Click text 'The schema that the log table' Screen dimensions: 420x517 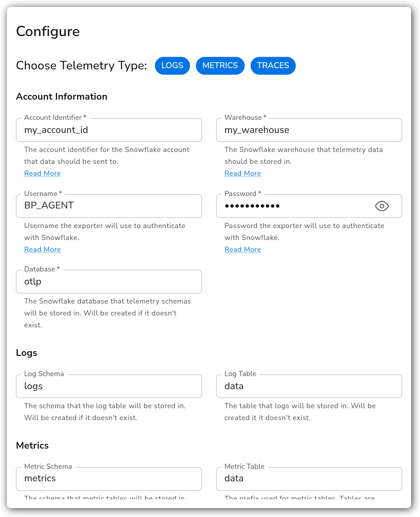75,406
